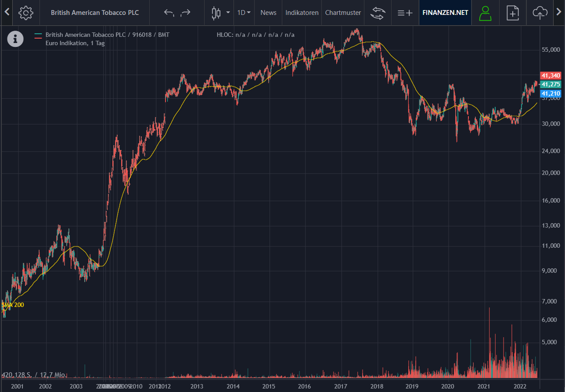Open the 1D interval dropdown
This screenshot has height=392, width=565.
244,13
